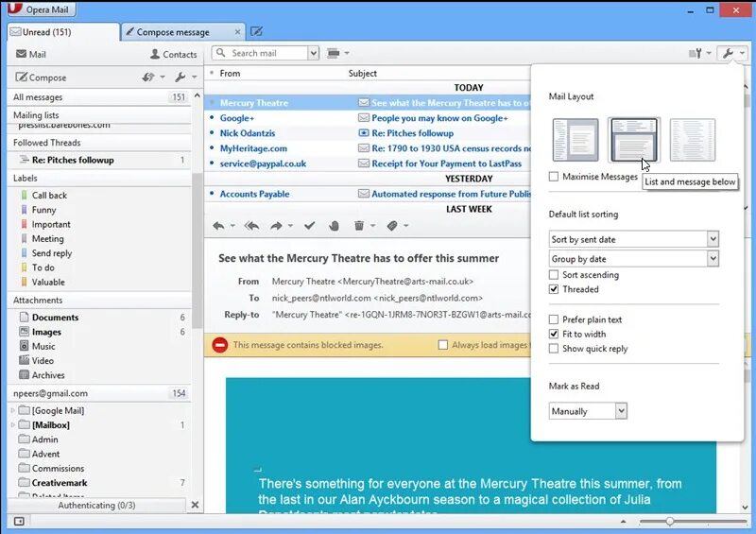The image size is (756, 534).
Task: Click the new compose tab icon
Action: tap(256, 32)
